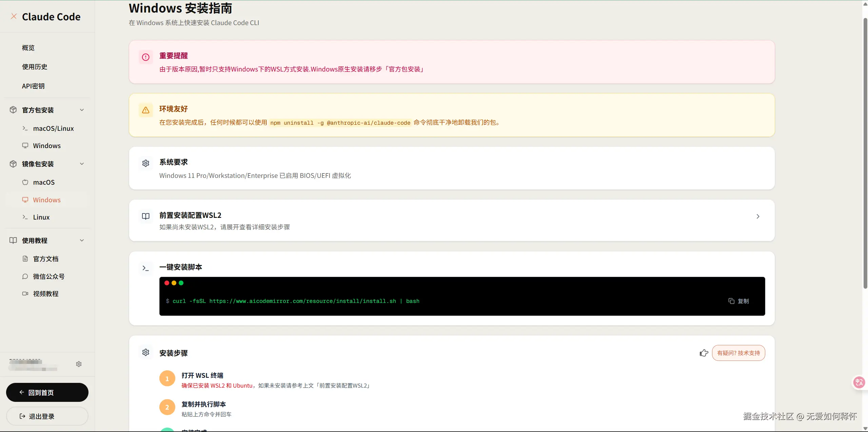Click the page's vertical scrollbar

tap(865, 152)
